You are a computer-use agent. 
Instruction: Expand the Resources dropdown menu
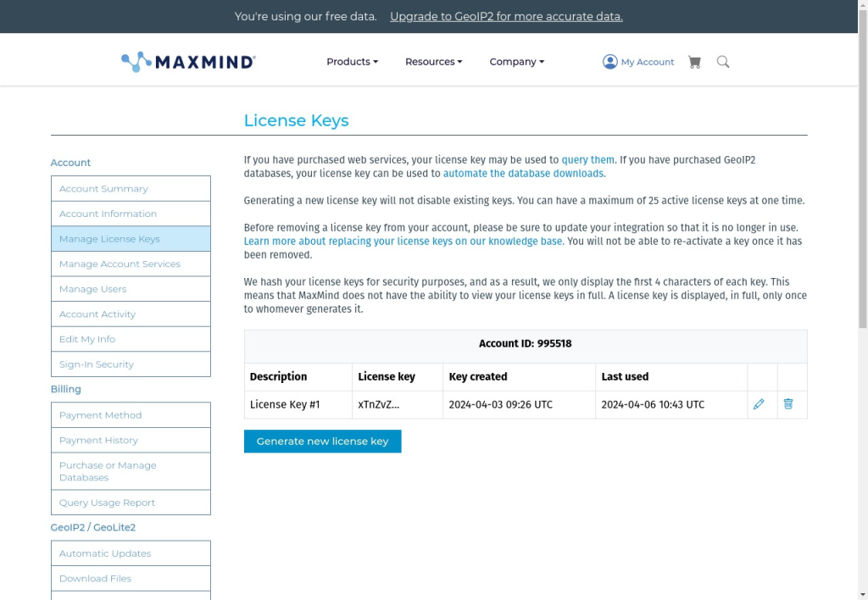[433, 62]
